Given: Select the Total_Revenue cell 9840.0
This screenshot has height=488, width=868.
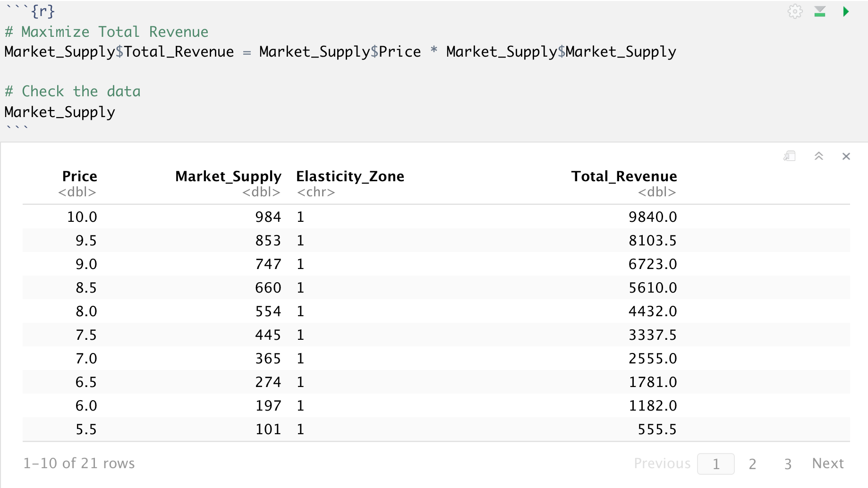Looking at the screenshot, I should coord(652,217).
